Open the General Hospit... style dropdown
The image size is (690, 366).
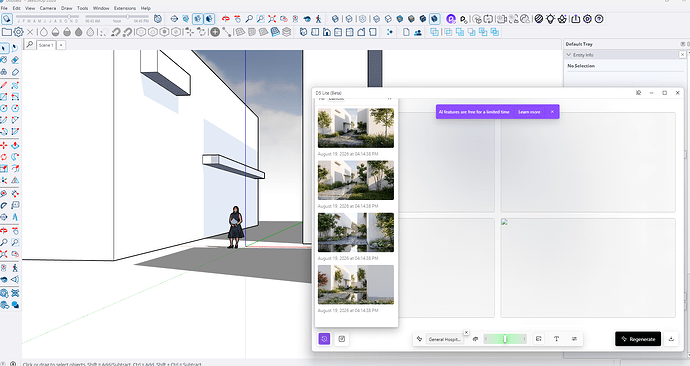click(444, 339)
